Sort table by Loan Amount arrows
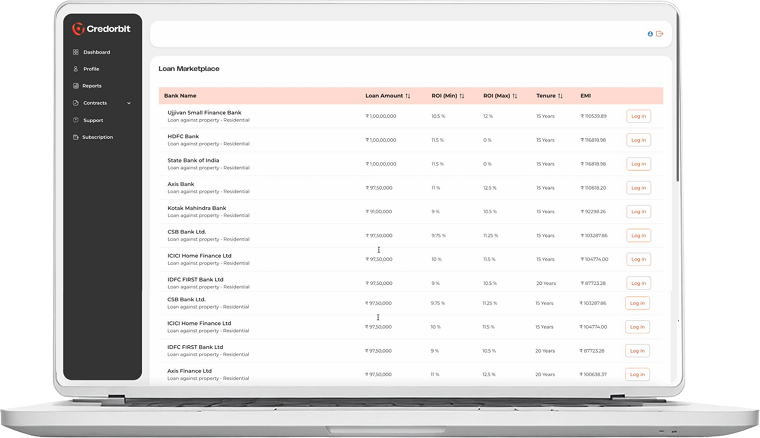Image resolution: width=760 pixels, height=438 pixels. [408, 96]
